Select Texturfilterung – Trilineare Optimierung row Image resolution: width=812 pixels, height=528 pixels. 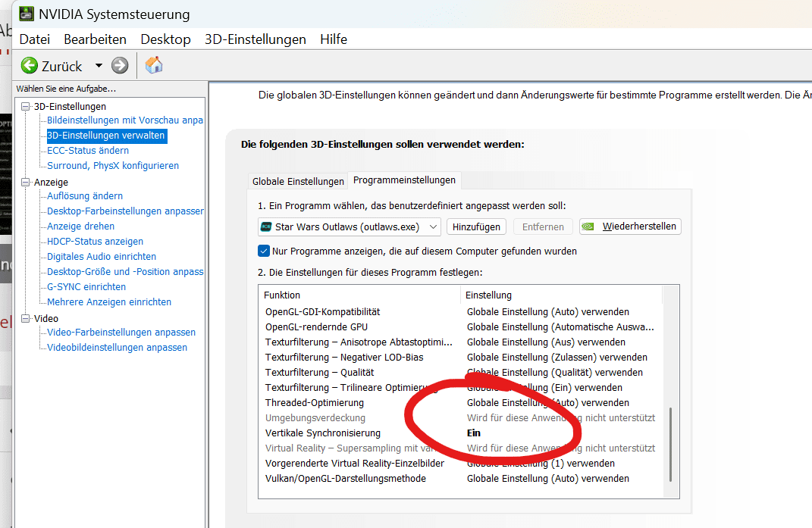coord(461,388)
